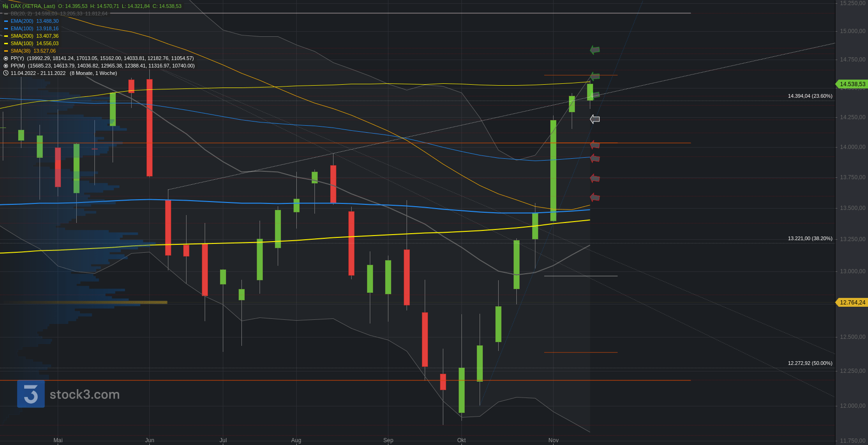
Task: Click the stock3 logo icon
Action: tap(31, 394)
